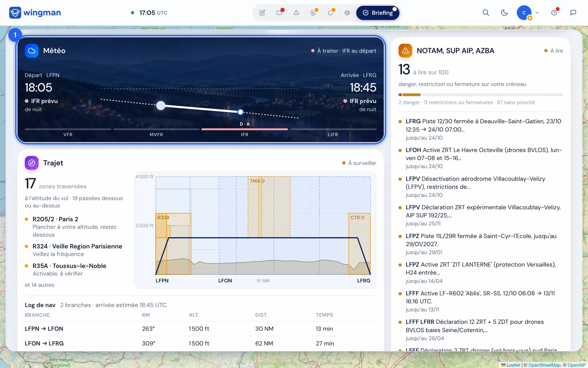The image size is (588, 368).
Task: Open the LFOH Active ZRT Le Havre NOTAM
Action: (x=481, y=158)
